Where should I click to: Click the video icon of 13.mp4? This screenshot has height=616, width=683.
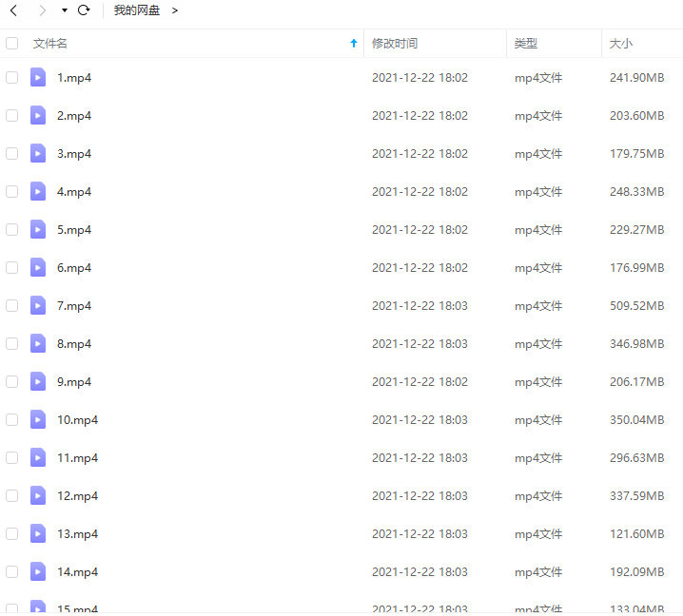coord(38,533)
